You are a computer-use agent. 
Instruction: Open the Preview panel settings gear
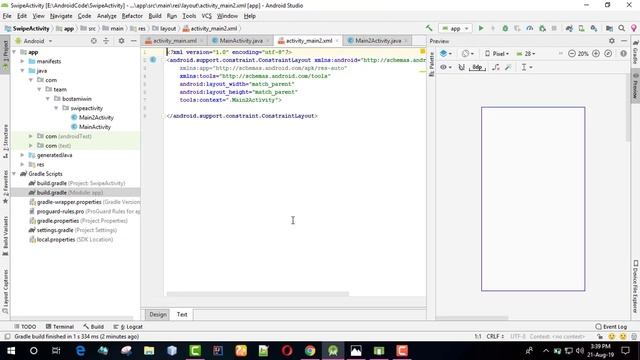pos(611,41)
